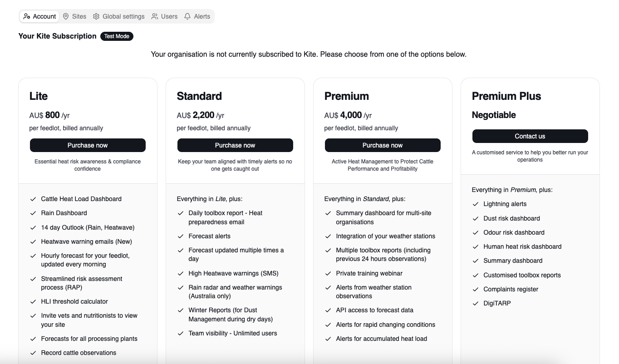
Task: Click the Users people icon
Action: (x=155, y=16)
